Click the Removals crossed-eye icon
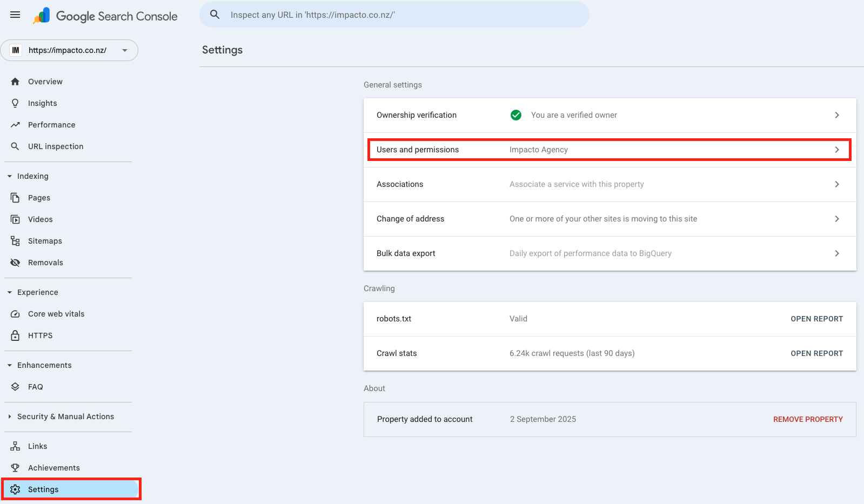Viewport: 864px width, 504px height. click(15, 263)
